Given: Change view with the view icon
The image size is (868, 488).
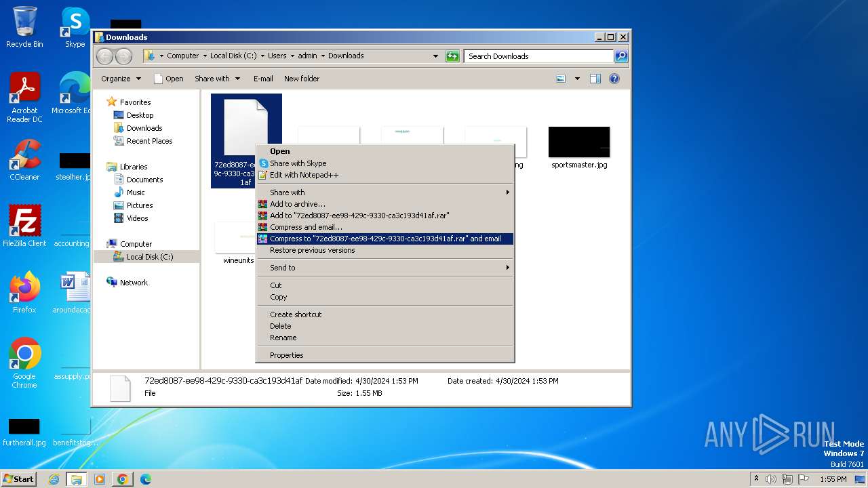Looking at the screenshot, I should [561, 79].
